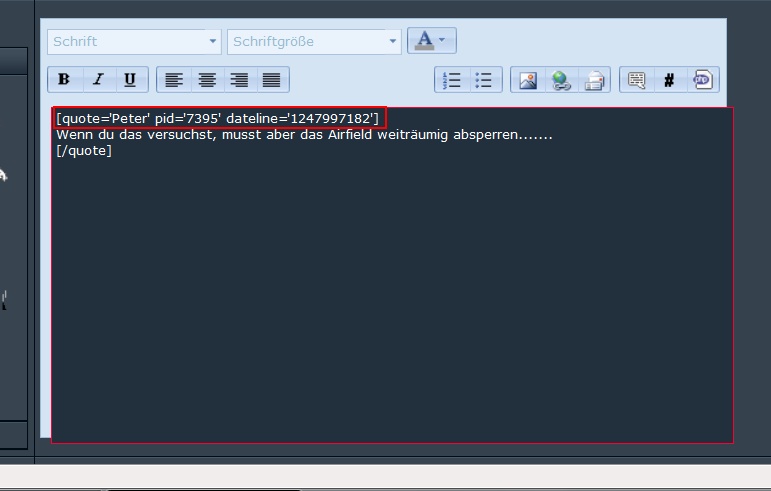Screen dimensions: 771x491
Task: Insert PHP code block
Action: point(702,80)
